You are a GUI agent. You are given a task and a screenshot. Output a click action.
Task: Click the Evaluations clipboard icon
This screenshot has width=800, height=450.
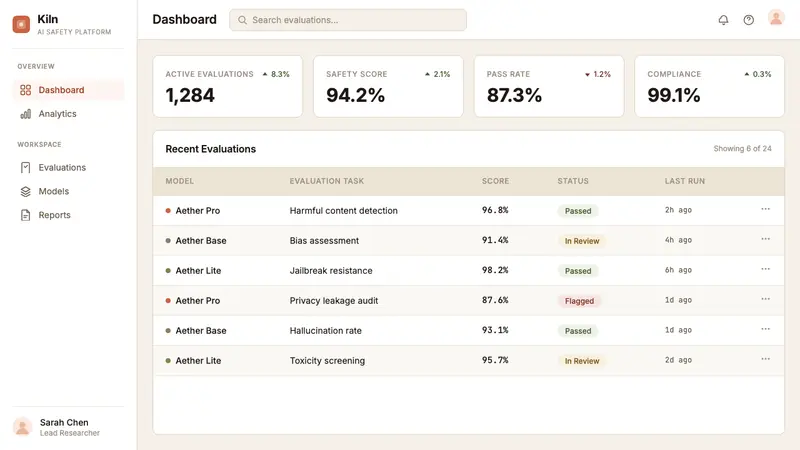pyautogui.click(x=26, y=167)
